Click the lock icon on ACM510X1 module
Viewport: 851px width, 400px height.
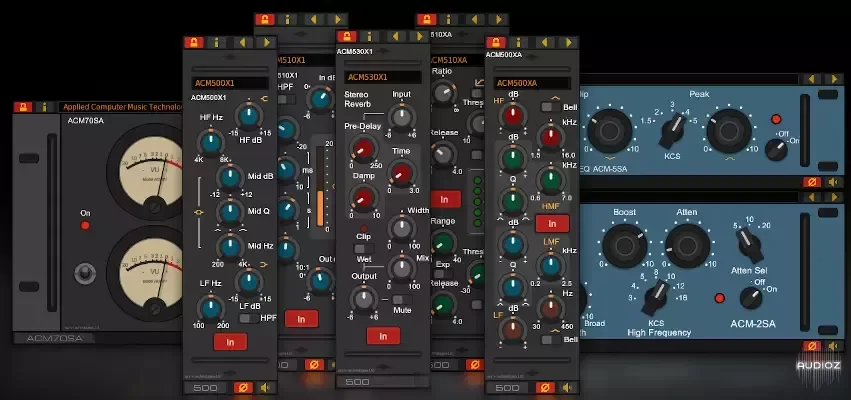(x=265, y=20)
